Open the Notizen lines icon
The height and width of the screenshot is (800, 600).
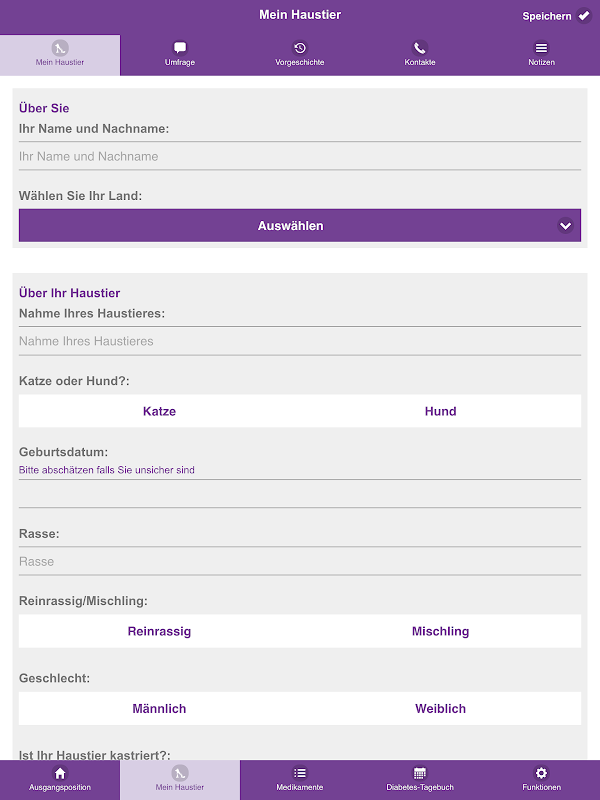coord(541,48)
